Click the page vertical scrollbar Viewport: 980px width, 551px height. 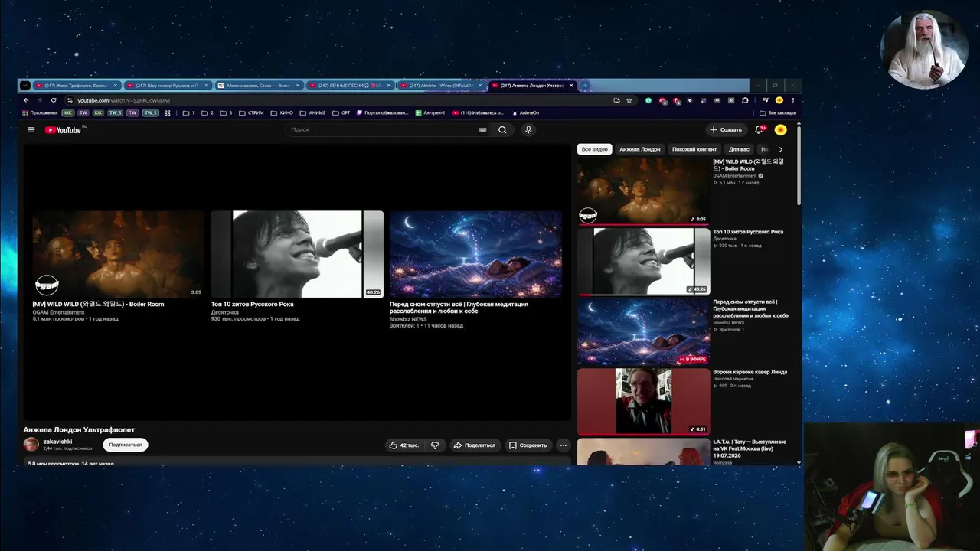tap(799, 165)
